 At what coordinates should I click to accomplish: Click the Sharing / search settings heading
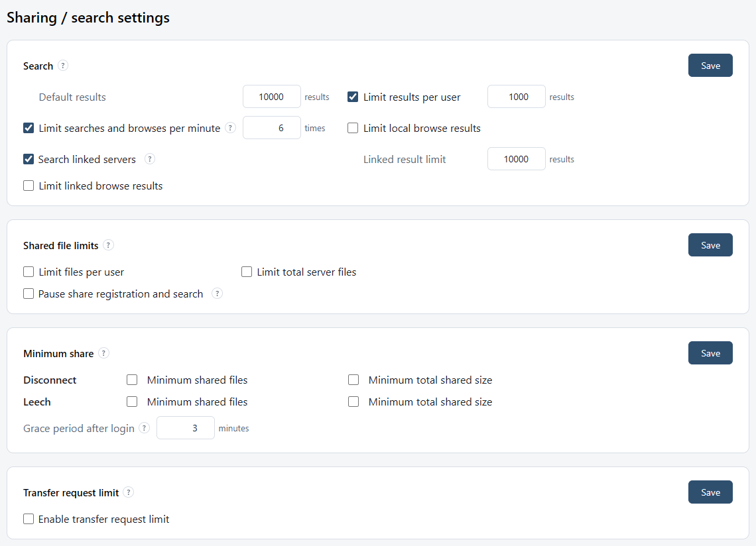[x=88, y=18]
